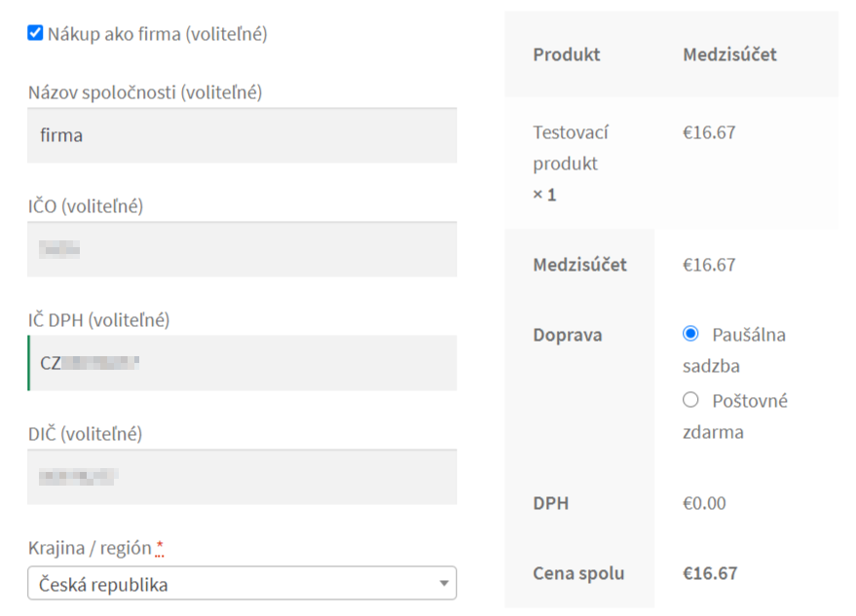Image resolution: width=856 pixels, height=616 pixels.
Task: Click the dropdown arrow next to Česká republika
Action: tap(444, 583)
